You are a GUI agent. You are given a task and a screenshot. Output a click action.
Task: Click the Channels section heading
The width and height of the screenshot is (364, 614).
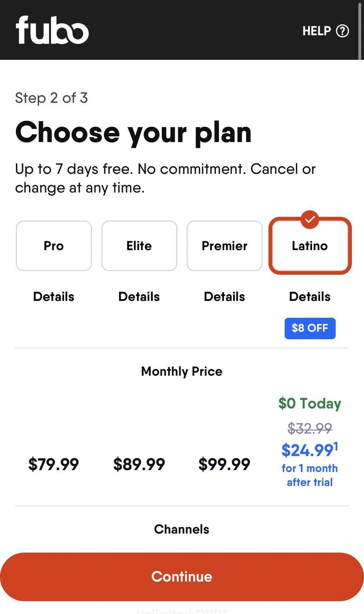pos(182,529)
